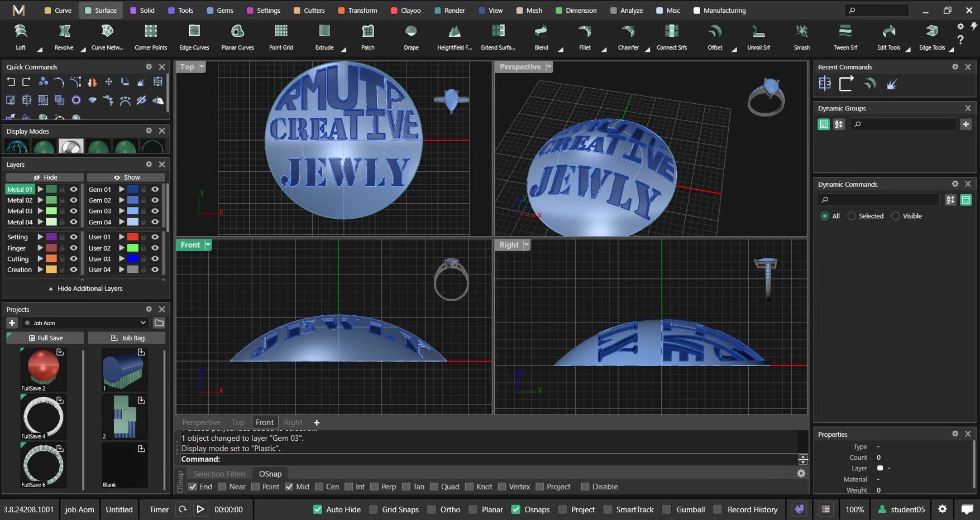Image resolution: width=980 pixels, height=520 pixels.
Task: Toggle visibility of Metal 01 layer
Action: [x=73, y=189]
